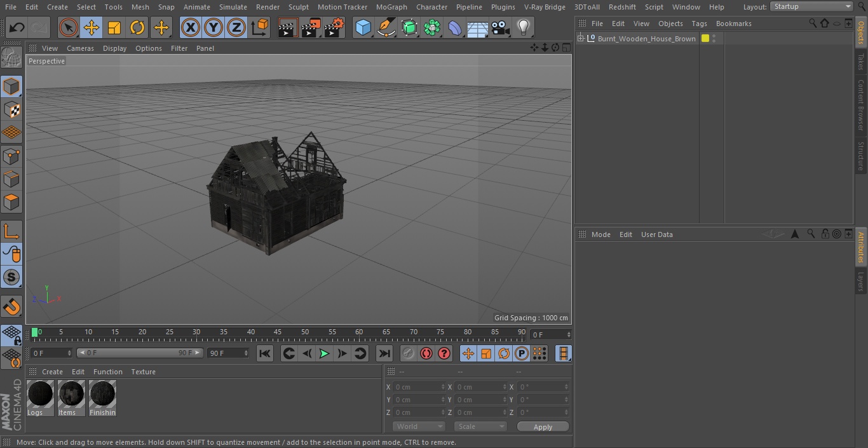Open the Structure side tab
Image resolution: width=868 pixels, height=448 pixels.
coord(861,156)
